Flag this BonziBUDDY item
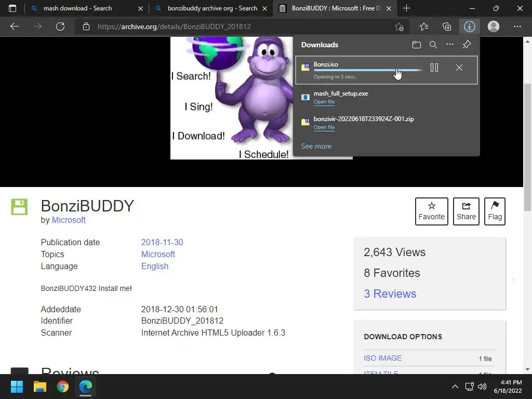The image size is (532, 399). point(495,211)
